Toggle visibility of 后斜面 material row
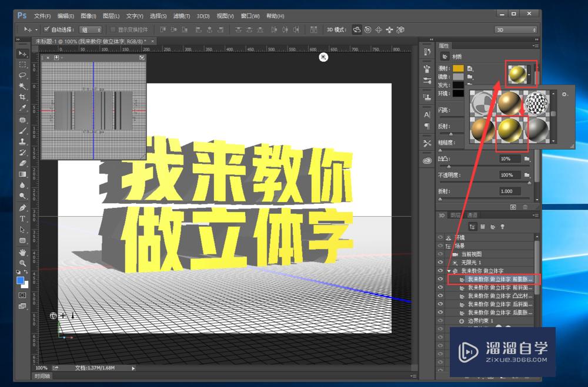This screenshot has width=588, height=387. [x=440, y=304]
